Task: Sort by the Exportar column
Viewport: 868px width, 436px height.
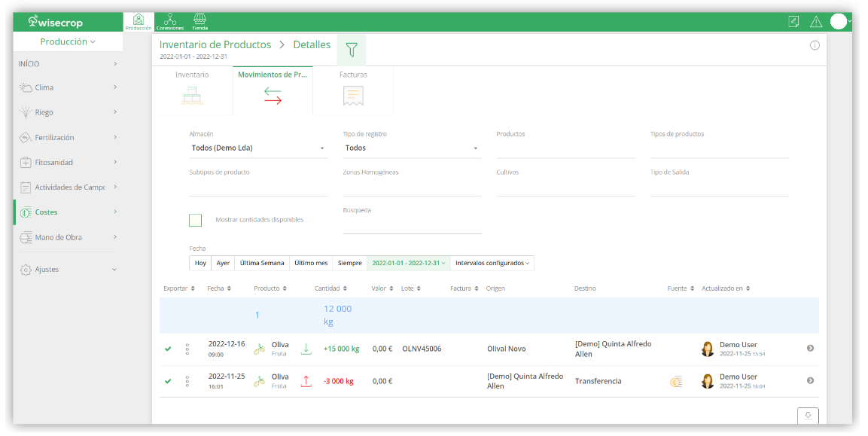Action: [x=179, y=288]
